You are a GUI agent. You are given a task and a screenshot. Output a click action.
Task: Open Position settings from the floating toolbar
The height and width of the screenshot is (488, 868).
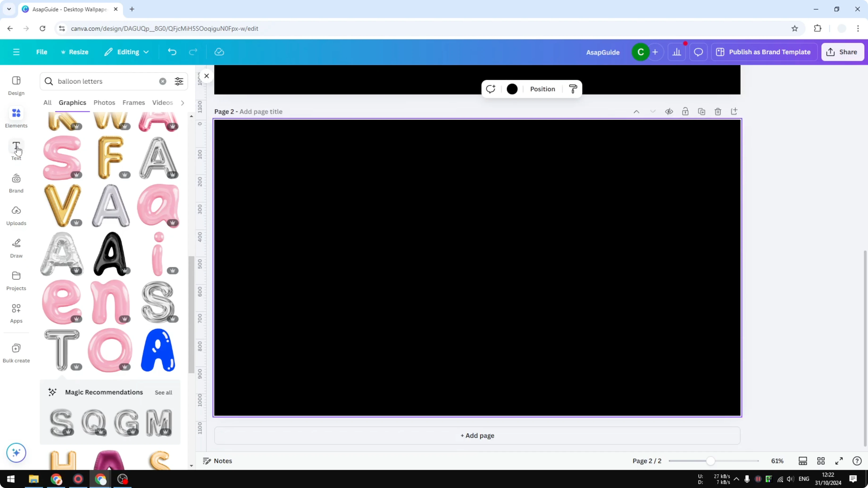tap(542, 89)
